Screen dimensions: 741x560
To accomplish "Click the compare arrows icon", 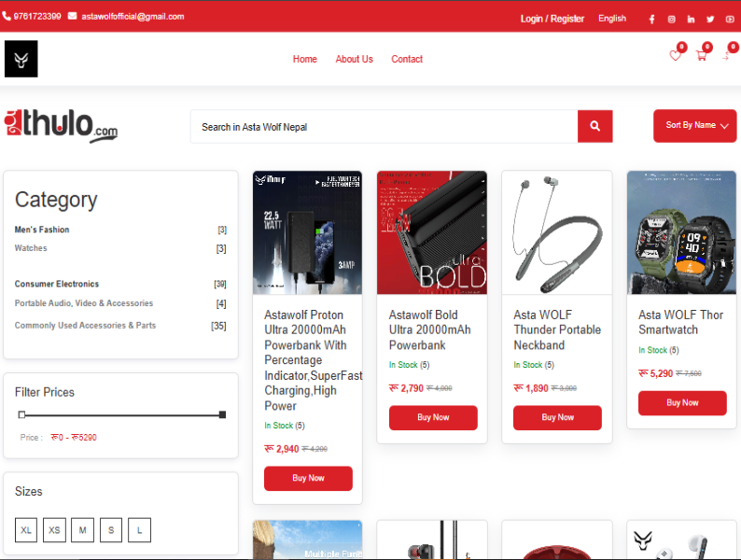I will (x=726, y=56).
